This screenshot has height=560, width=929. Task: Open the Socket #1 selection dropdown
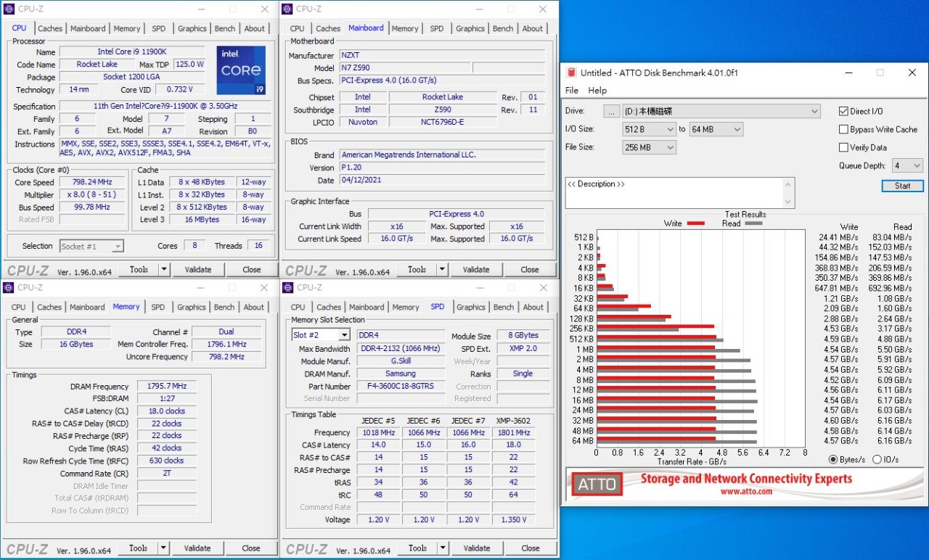91,246
